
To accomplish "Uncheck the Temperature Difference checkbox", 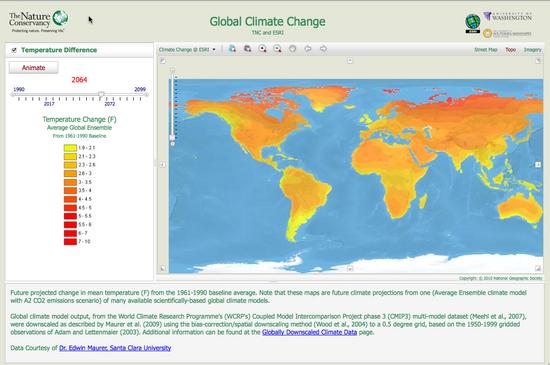I will click(14, 50).
